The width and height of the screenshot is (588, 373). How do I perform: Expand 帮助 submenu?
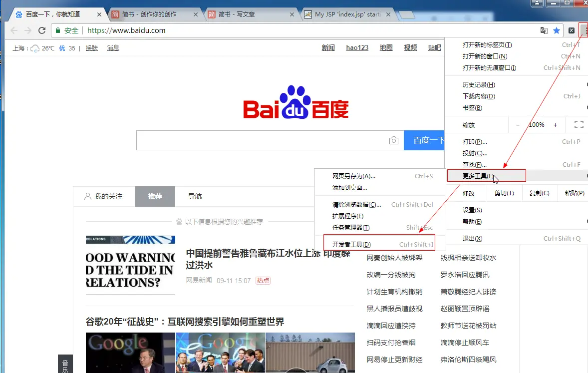(x=517, y=222)
